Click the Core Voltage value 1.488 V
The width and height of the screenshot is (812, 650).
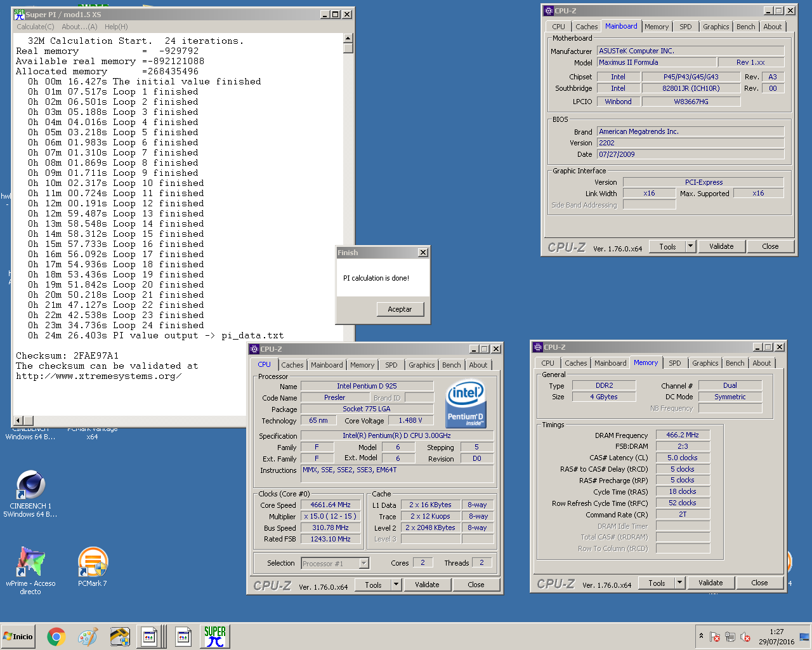tap(410, 420)
